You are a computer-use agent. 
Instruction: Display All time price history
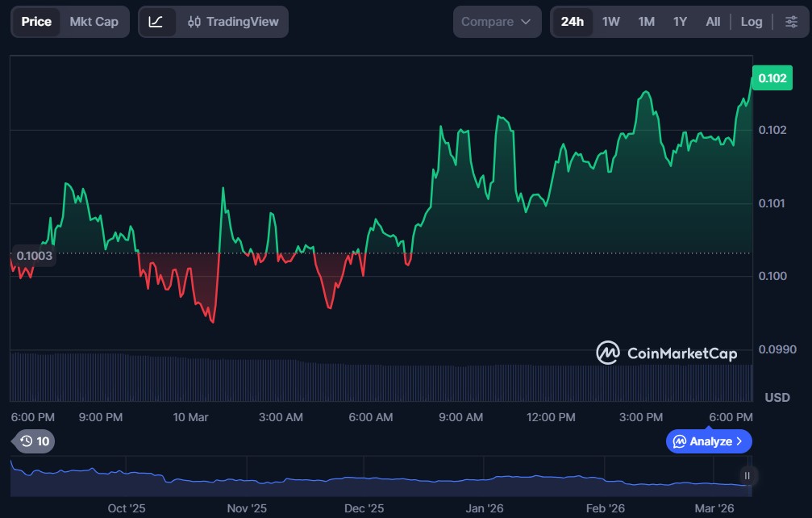(713, 22)
